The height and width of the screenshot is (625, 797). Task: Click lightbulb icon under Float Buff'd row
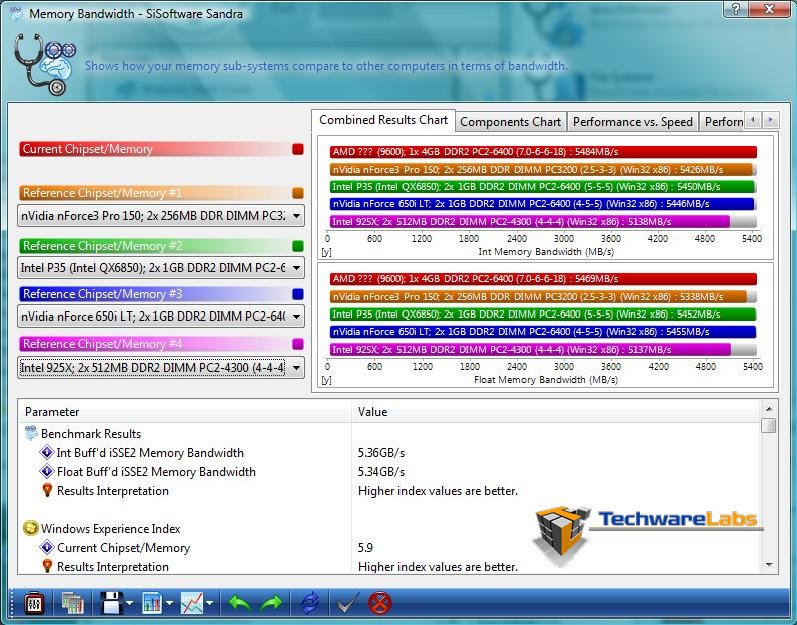(47, 490)
